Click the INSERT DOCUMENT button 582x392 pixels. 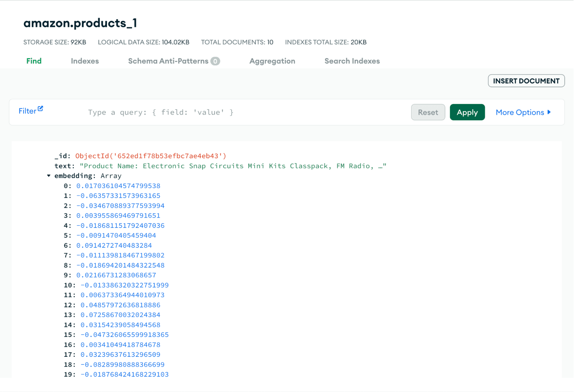[526, 81]
